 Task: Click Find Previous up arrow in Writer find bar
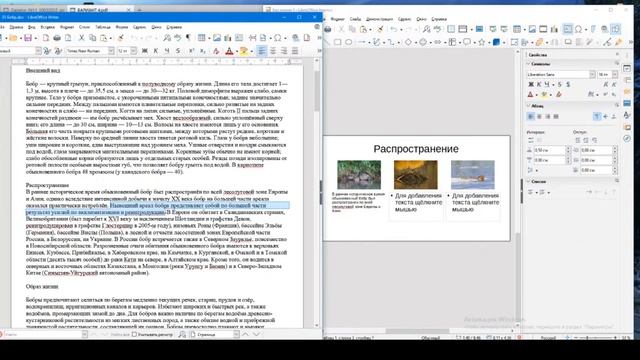[245, 335]
